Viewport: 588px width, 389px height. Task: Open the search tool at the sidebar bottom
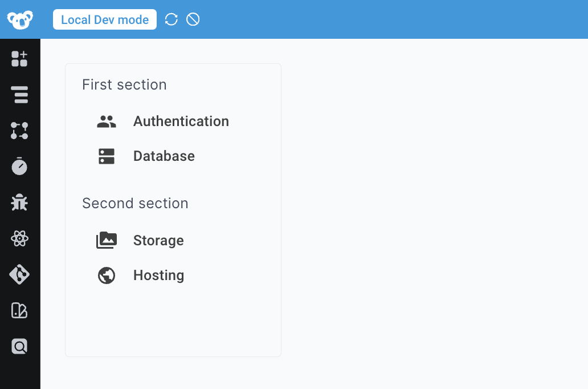point(20,346)
